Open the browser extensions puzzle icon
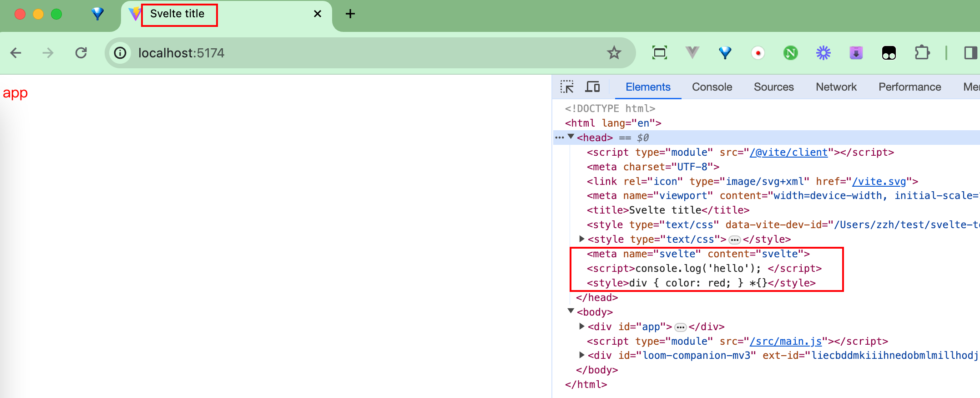Screen dimensions: 980x398 click(922, 53)
